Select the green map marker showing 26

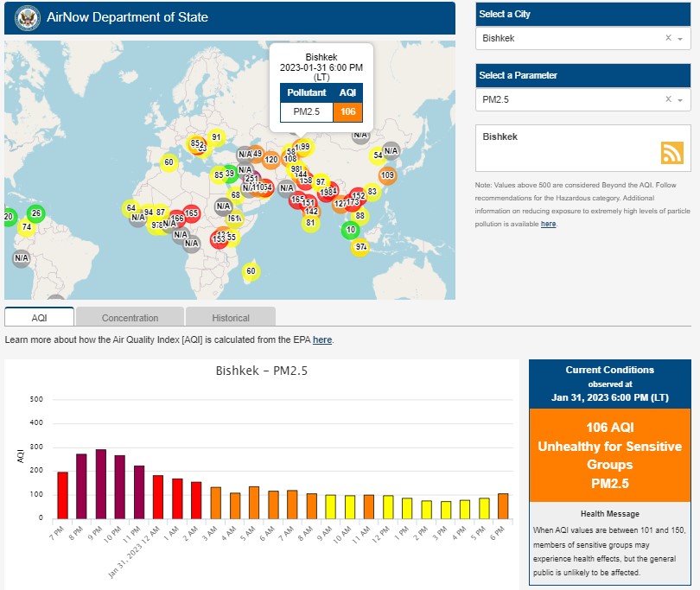click(35, 213)
